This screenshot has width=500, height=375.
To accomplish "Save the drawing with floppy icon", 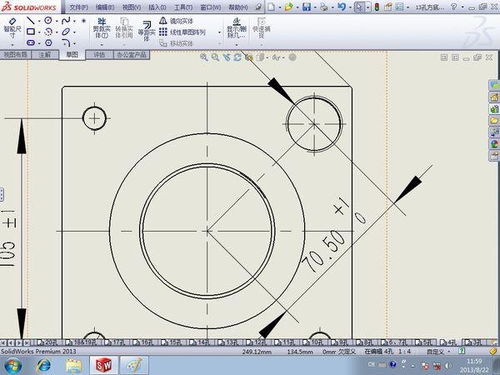I will point(307,7).
